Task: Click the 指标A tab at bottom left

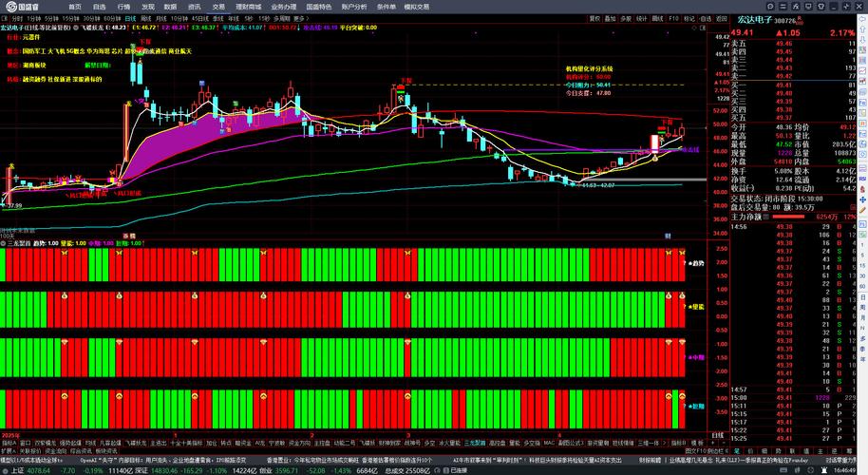Action: click(x=9, y=443)
